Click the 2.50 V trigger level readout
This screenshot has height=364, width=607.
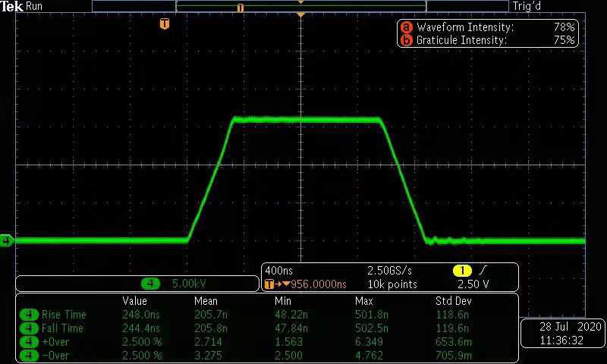[473, 284]
